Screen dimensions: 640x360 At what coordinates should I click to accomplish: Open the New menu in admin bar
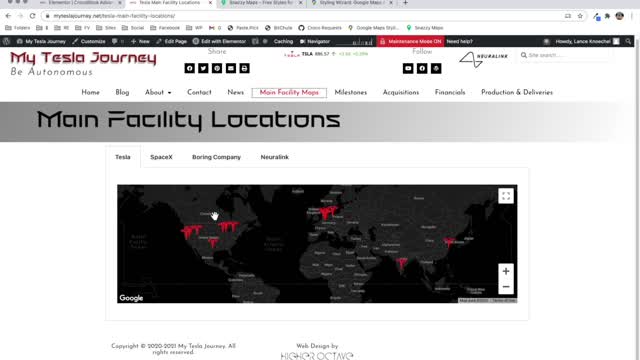(x=140, y=41)
